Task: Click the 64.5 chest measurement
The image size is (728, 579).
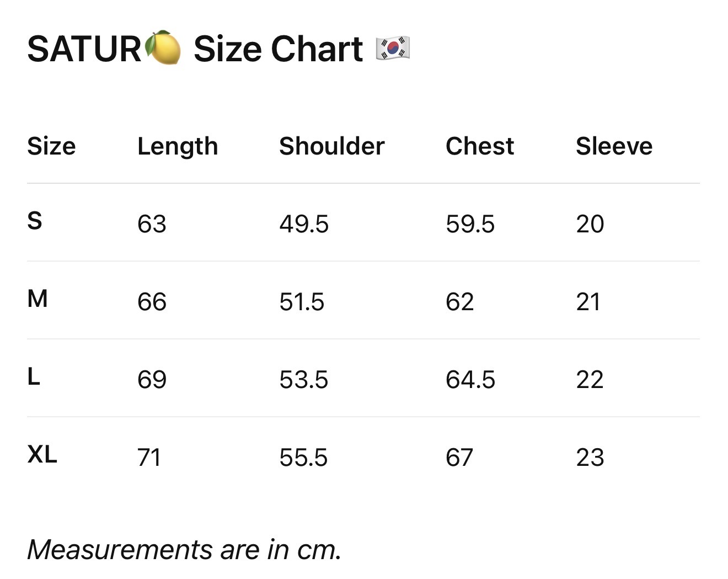Action: pyautogui.click(x=470, y=380)
